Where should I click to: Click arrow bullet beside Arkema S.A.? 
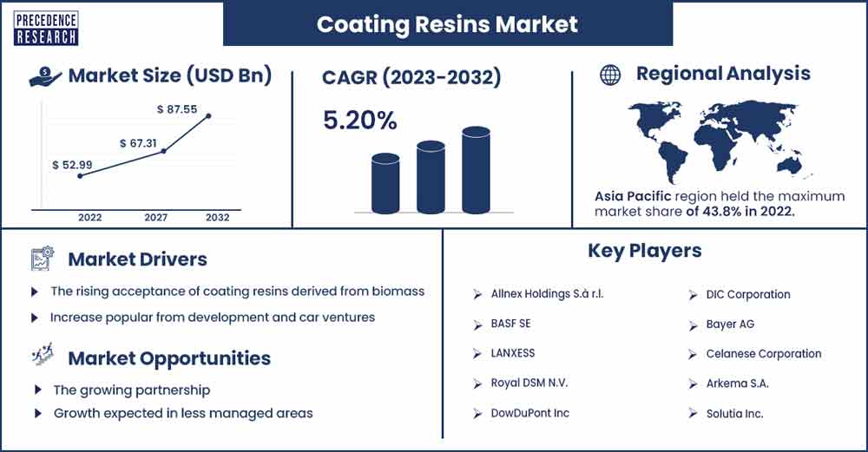pos(693,384)
